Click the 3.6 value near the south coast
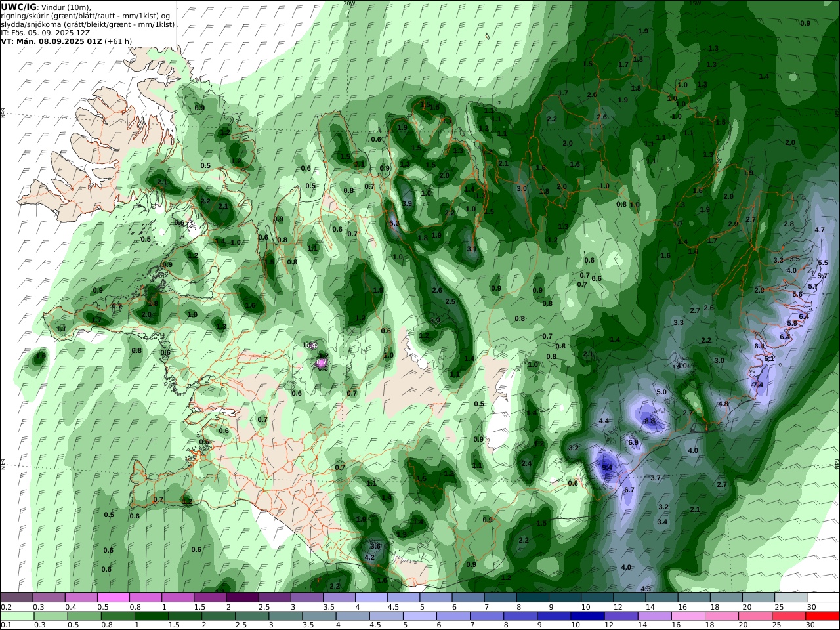This screenshot has height=630, width=840. (x=375, y=546)
